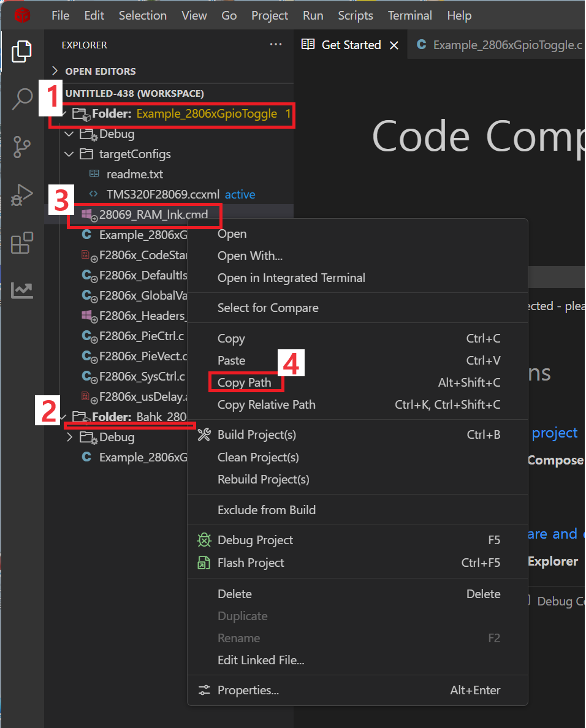Click the Build Project(s) wrench icon
Viewport: 586px width, 728px height.
click(x=204, y=434)
